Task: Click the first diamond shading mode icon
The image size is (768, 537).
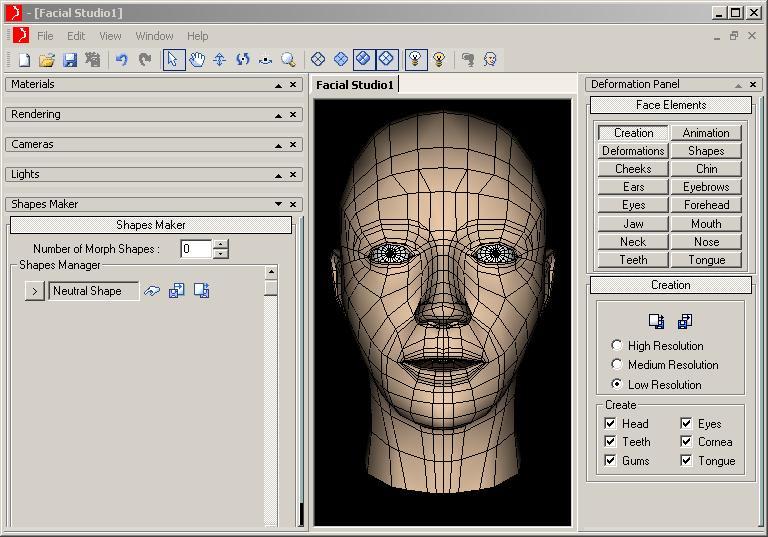Action: click(x=318, y=60)
